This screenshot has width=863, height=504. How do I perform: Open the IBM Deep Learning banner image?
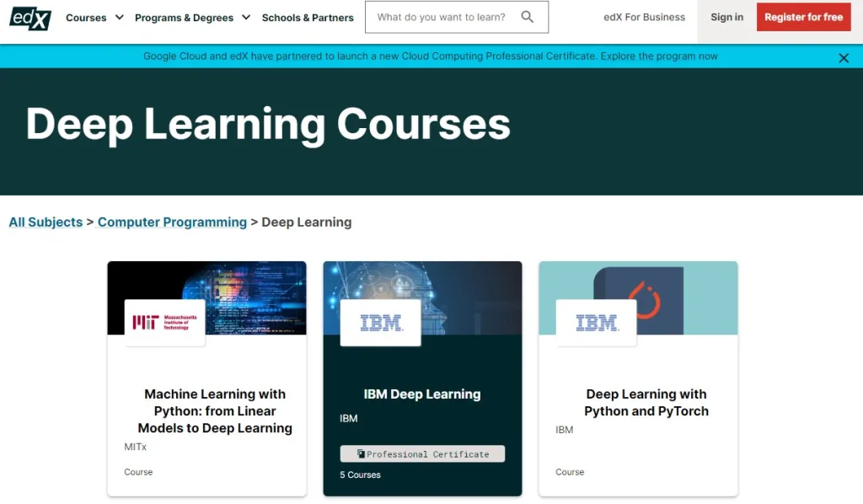tap(422, 298)
